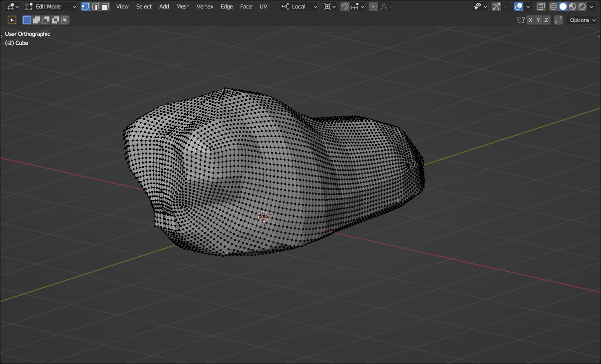601x364 pixels.
Task: Open the View menu
Action: pyautogui.click(x=122, y=6)
